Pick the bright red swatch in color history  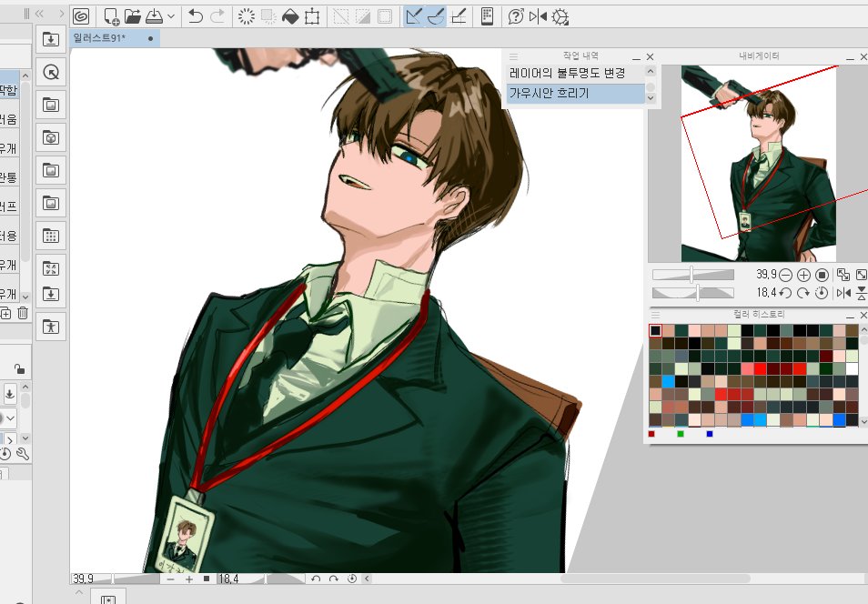760,368
